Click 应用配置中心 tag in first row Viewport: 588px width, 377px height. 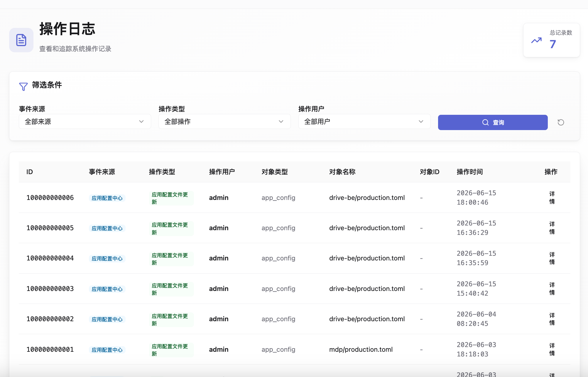[107, 198]
